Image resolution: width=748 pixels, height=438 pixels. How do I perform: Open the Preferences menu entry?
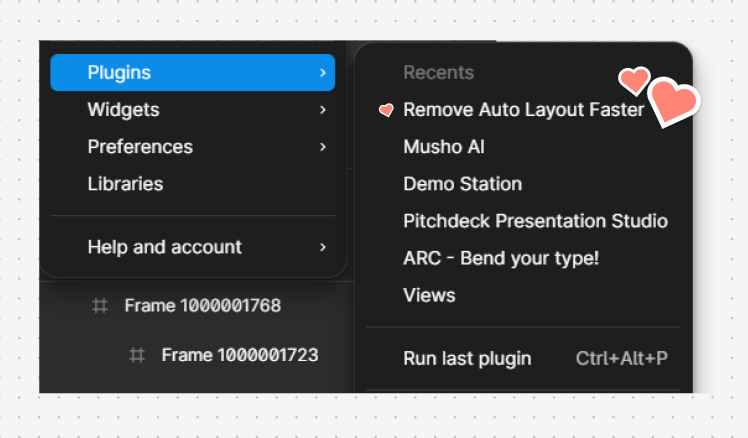coord(192,146)
